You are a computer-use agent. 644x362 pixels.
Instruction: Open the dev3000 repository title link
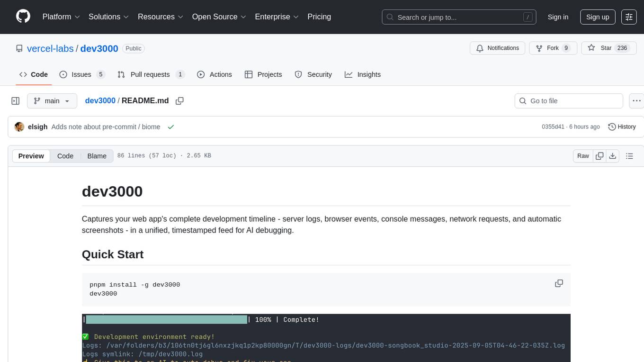tap(99, 48)
